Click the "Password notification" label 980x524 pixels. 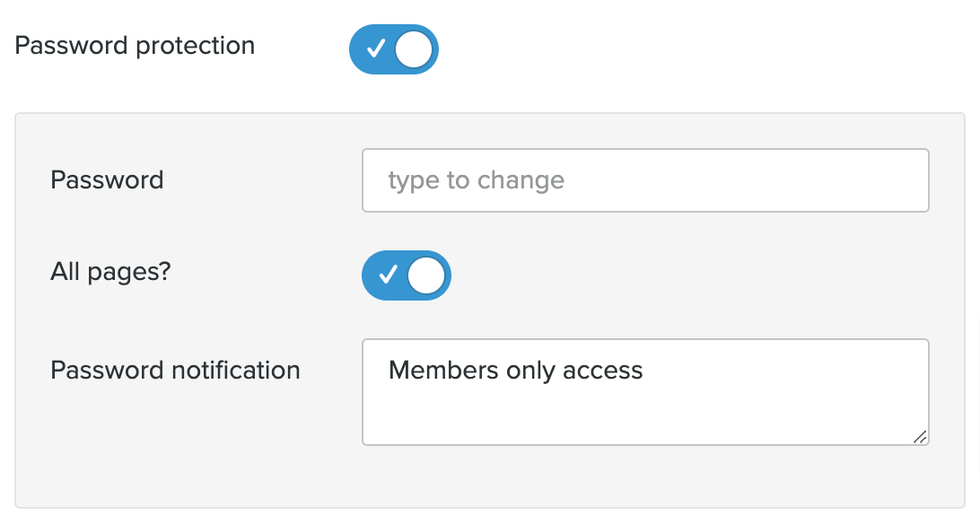pos(175,370)
